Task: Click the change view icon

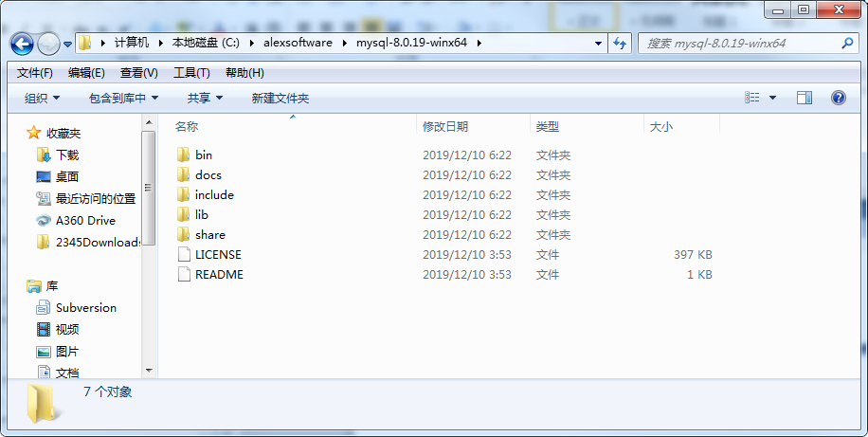Action: pos(751,98)
